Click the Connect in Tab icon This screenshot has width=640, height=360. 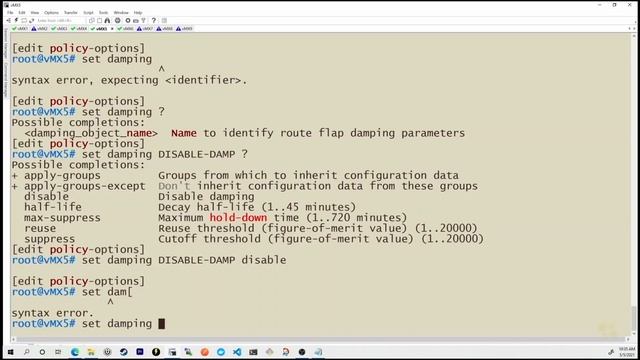coord(24,20)
